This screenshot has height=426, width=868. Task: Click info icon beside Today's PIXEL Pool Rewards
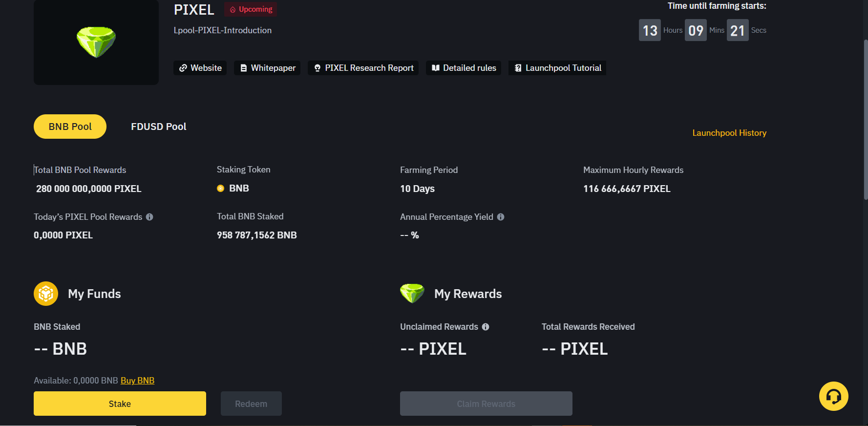click(149, 217)
